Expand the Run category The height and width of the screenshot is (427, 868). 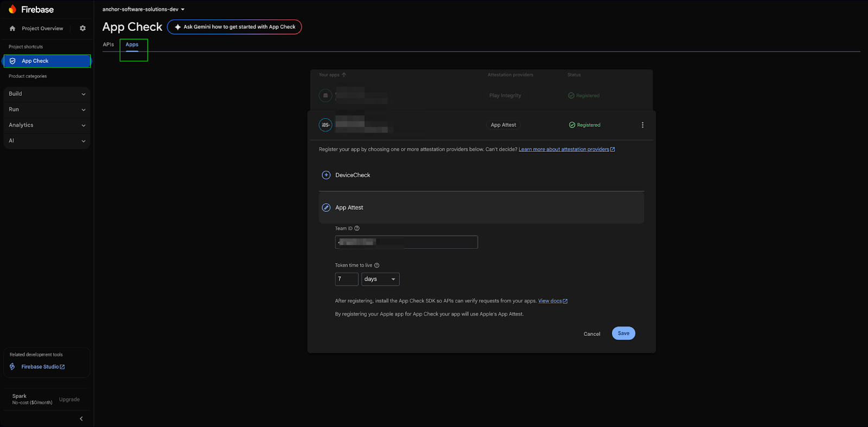pyautogui.click(x=47, y=109)
